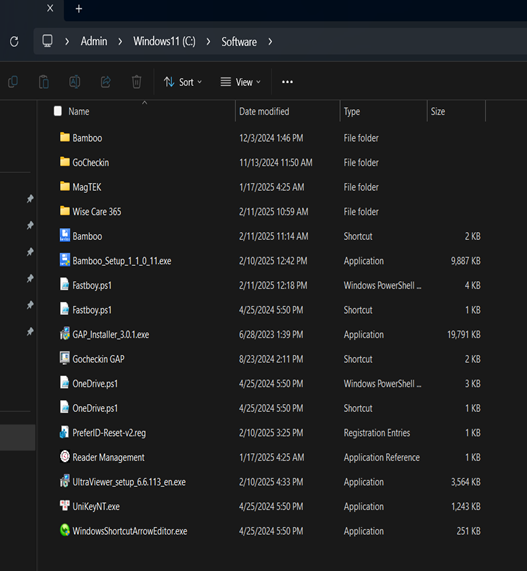Open the Sort dropdown menu
The height and width of the screenshot is (571, 527).
[x=182, y=82]
